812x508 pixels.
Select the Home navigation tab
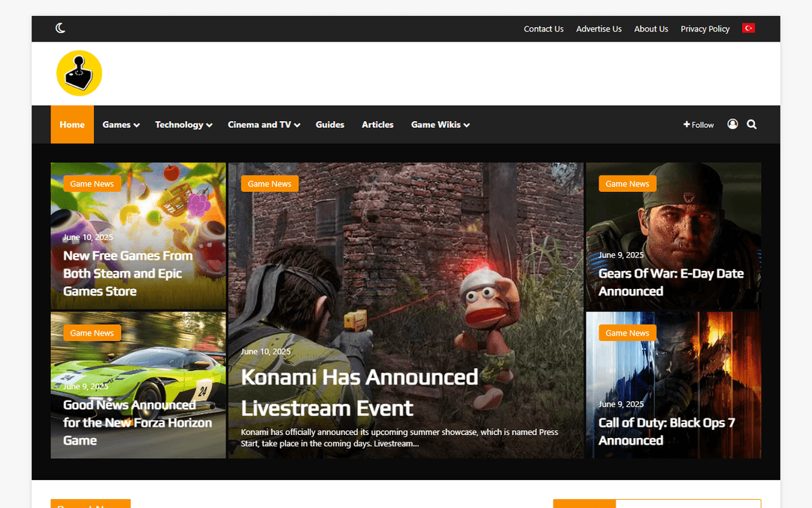click(72, 124)
